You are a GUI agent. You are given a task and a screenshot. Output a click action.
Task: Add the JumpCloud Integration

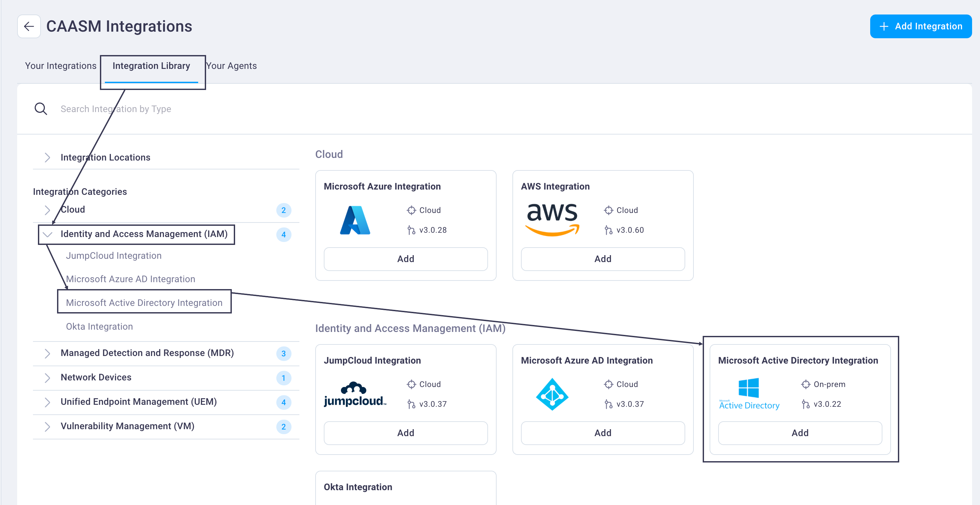(406, 433)
